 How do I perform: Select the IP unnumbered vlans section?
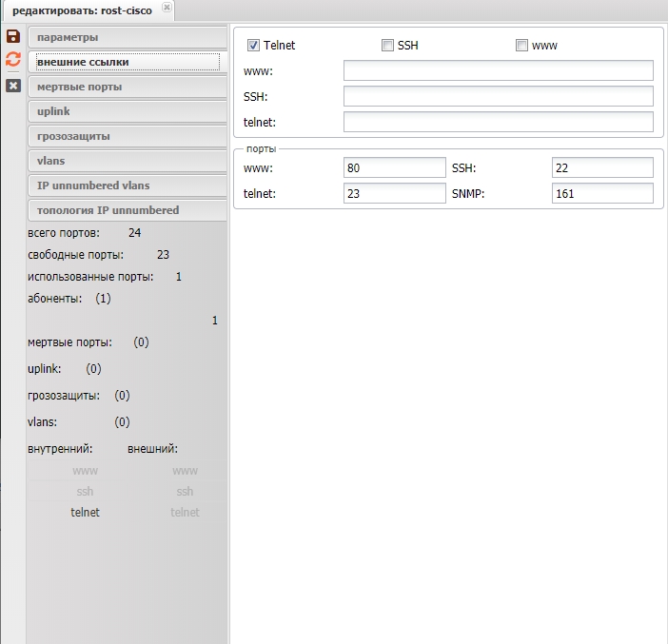coord(127,185)
